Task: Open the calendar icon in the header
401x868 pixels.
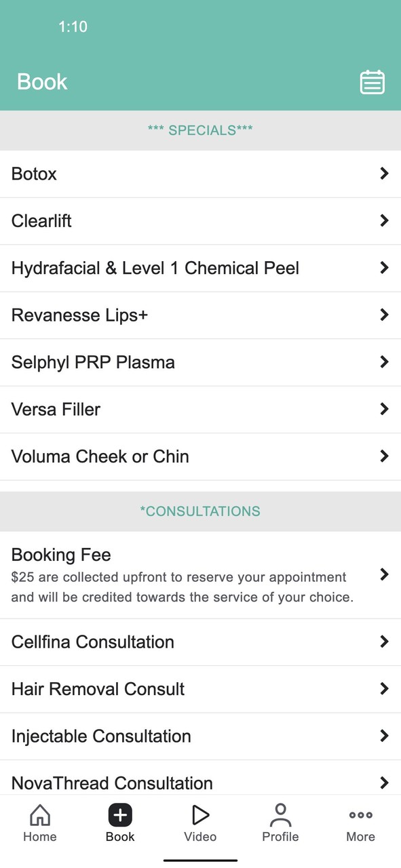Action: pyautogui.click(x=373, y=81)
